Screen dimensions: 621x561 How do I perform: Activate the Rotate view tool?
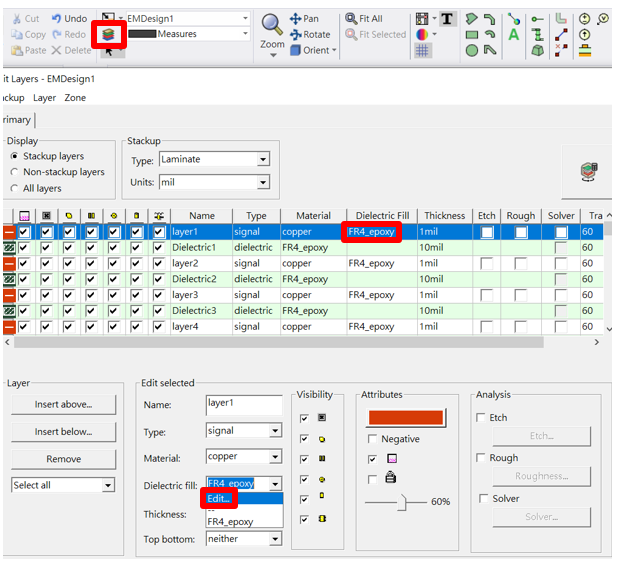click(x=310, y=35)
